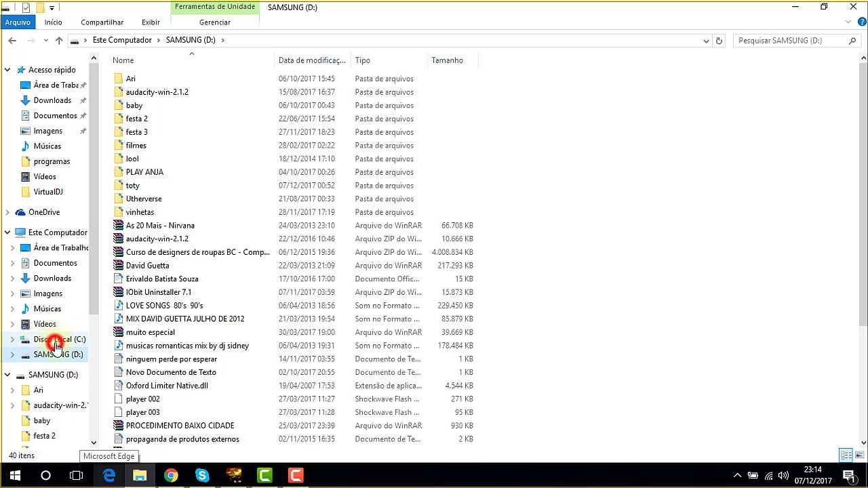Open Task View from the taskbar
This screenshot has height=488, width=868.
[77, 476]
